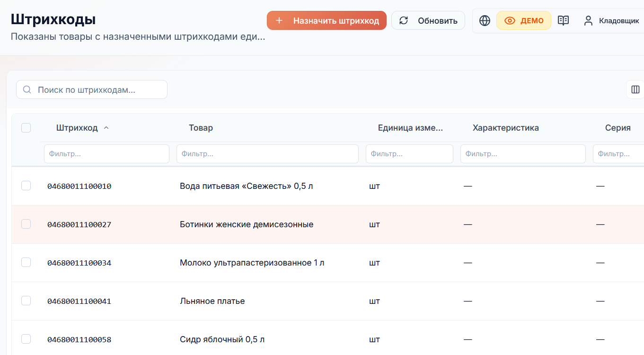The image size is (644, 355).
Task: Click Сидр яблочный 0,5 л
Action: tap(222, 339)
